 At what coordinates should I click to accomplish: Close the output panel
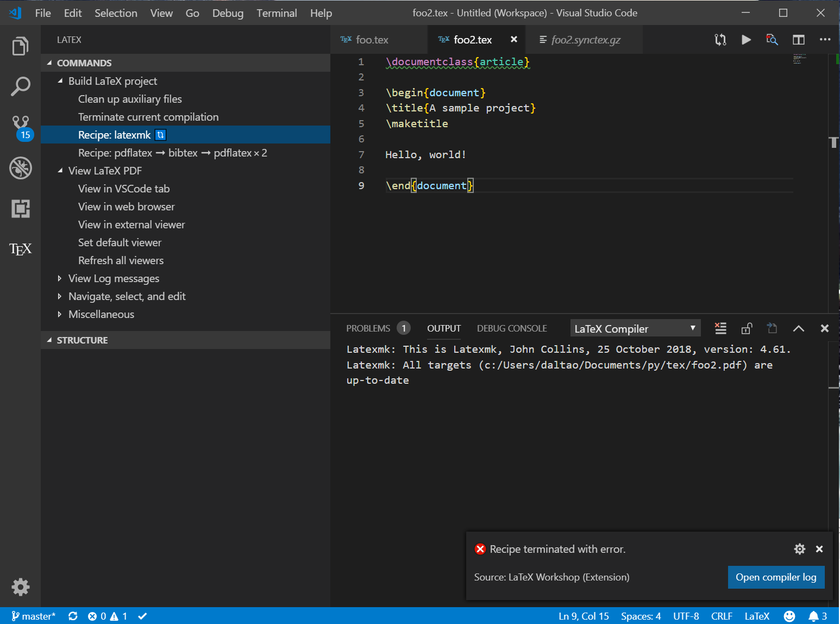(x=824, y=328)
